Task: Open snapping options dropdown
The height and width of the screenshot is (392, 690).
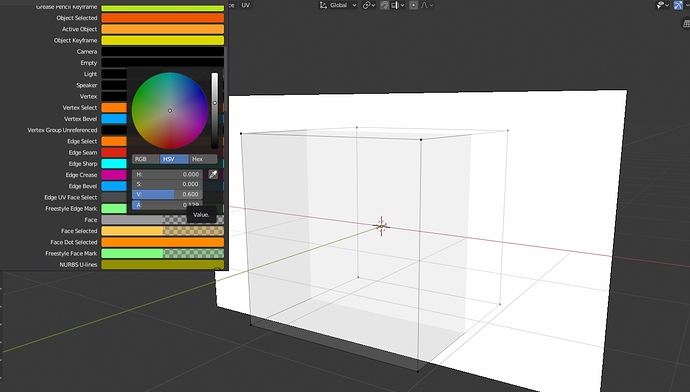Action: 398,5
